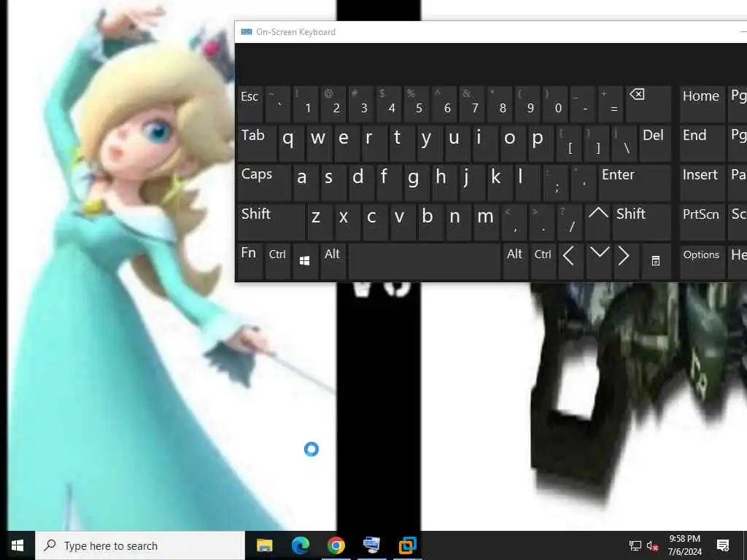Click the Del key

click(x=655, y=143)
